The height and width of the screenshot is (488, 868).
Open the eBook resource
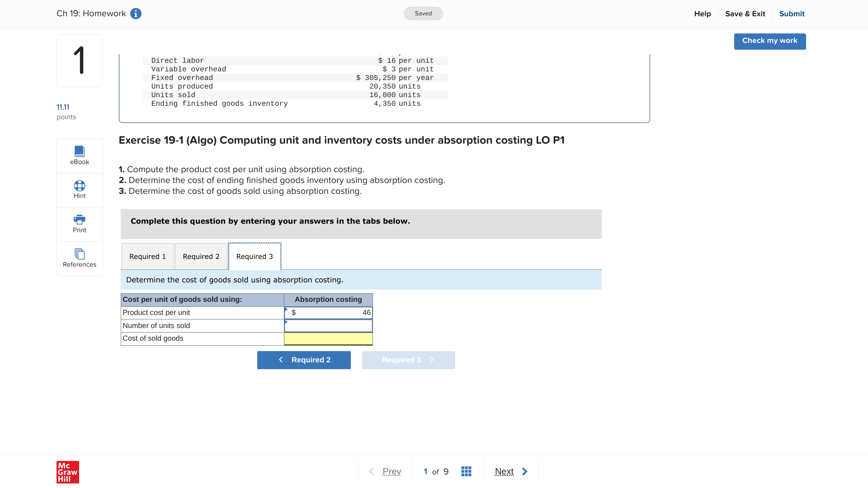pyautogui.click(x=80, y=155)
